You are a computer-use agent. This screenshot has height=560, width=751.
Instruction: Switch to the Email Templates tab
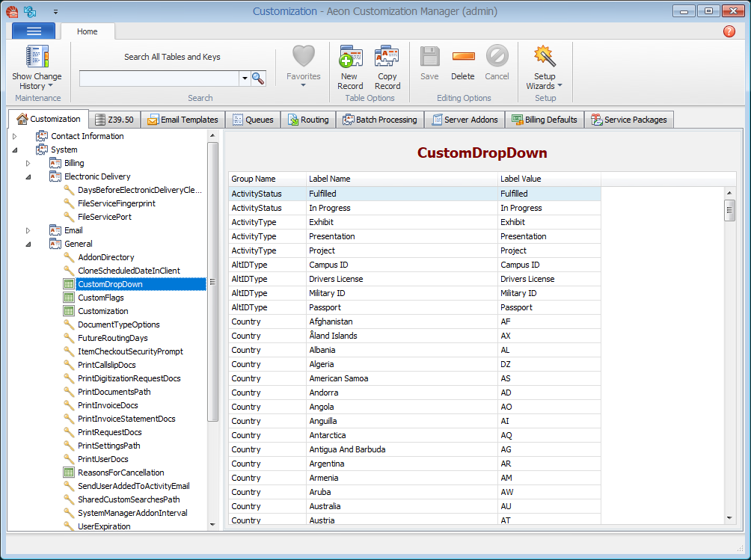(183, 120)
